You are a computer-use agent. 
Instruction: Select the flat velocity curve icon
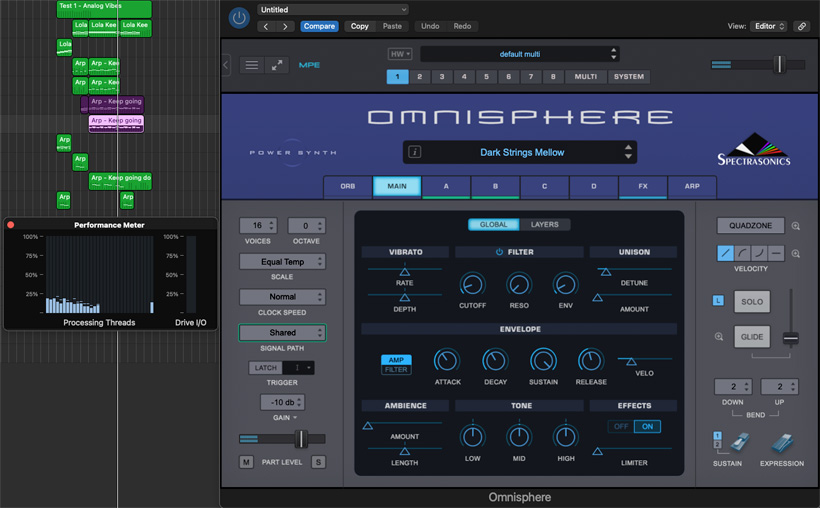tap(776, 253)
